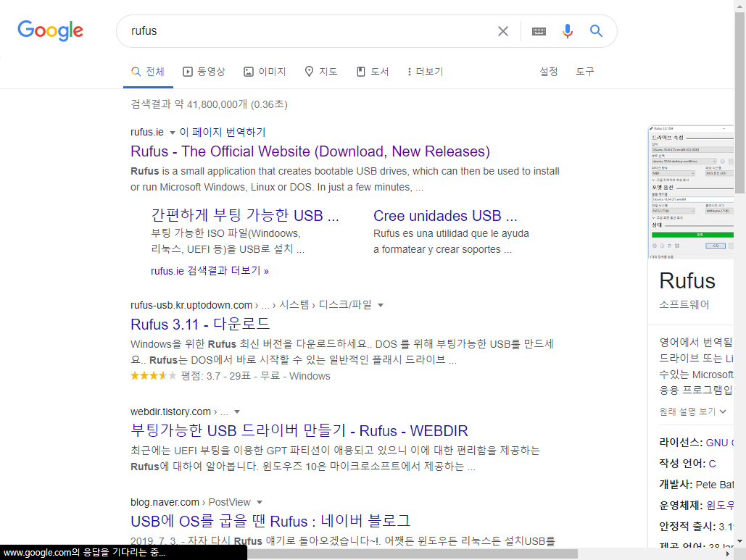Open the GNU license link
Image resolution: width=746 pixels, height=560 pixels.
[x=720, y=443]
